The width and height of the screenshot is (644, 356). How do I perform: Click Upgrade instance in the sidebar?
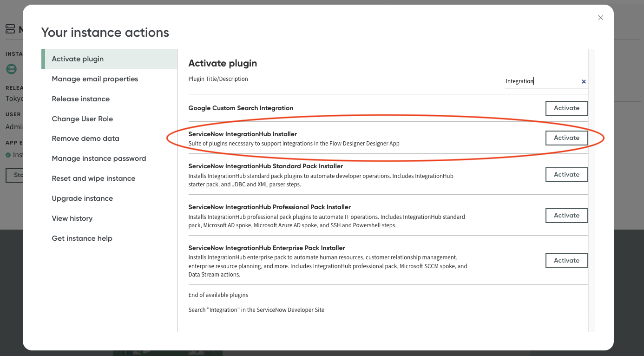[82, 198]
